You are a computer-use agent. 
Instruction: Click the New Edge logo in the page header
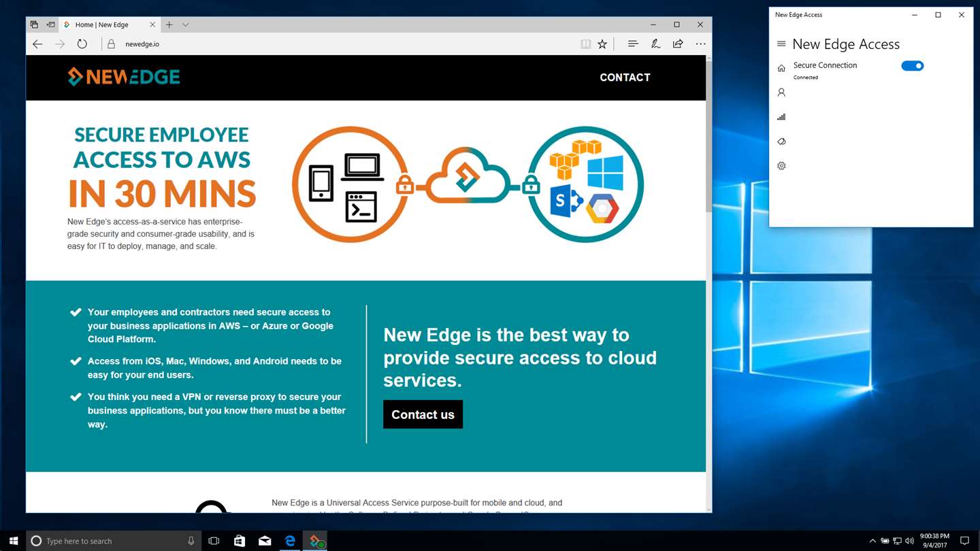click(x=124, y=77)
